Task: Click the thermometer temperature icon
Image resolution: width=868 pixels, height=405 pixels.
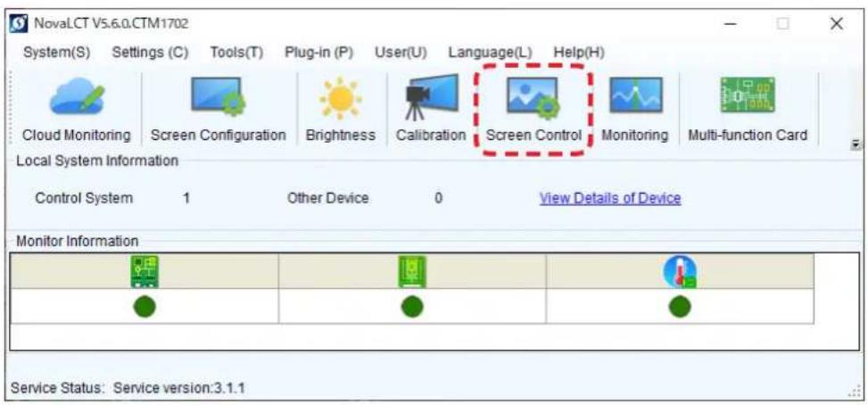Action: [680, 271]
